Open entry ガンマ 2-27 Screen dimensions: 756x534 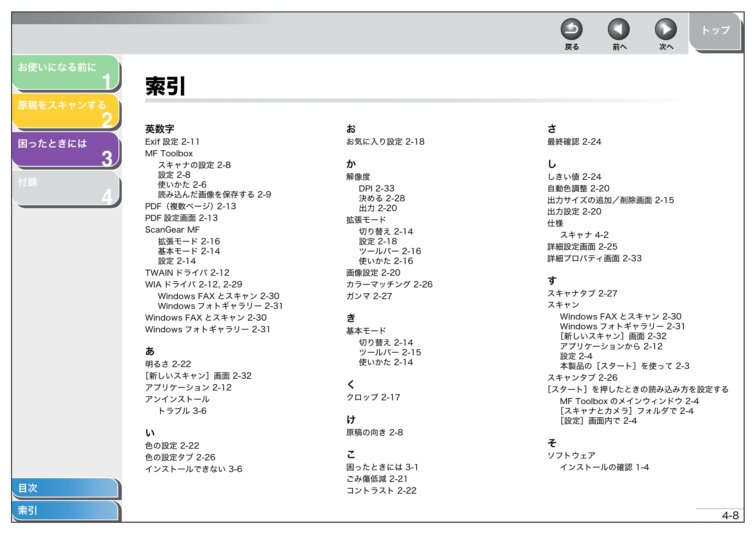[x=369, y=296]
